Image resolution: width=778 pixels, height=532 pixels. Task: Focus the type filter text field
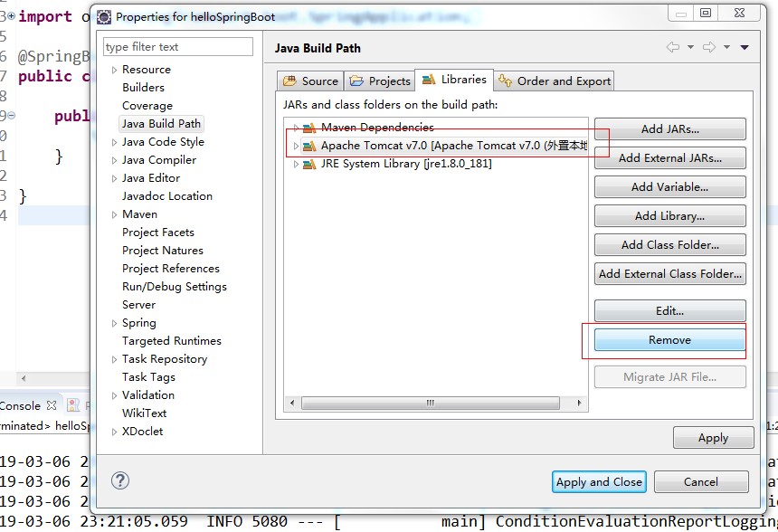[x=178, y=47]
